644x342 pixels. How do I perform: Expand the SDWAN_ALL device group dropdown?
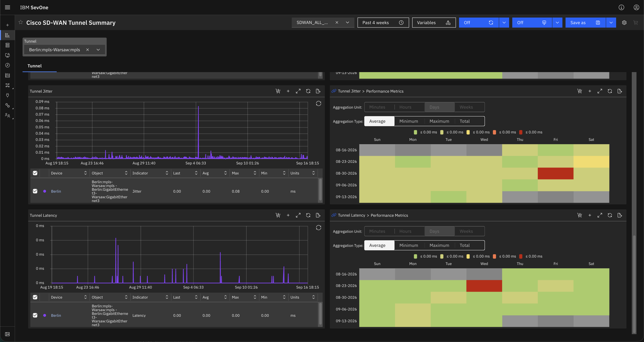tap(347, 23)
